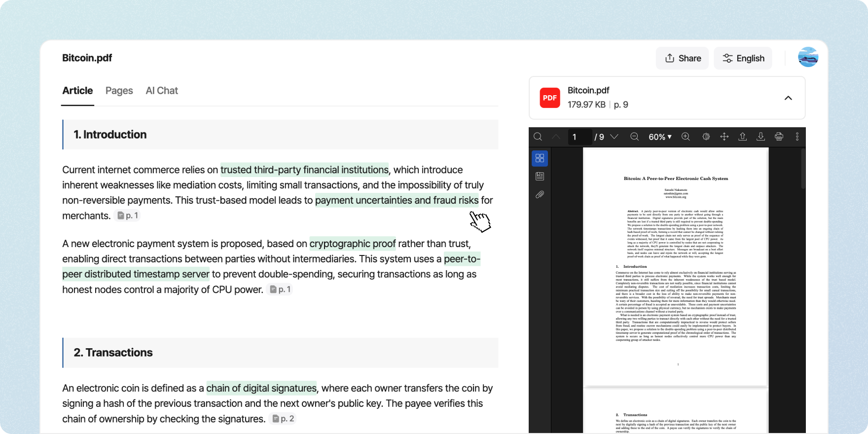This screenshot has height=434, width=868.
Task: Click highlighted 'peer distributed timestamp server' phrase
Action: pos(136,274)
